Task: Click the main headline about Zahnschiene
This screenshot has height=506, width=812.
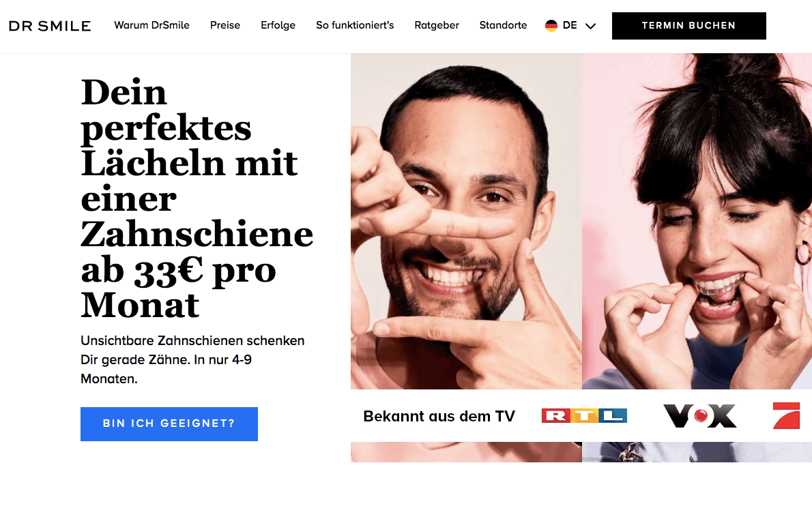Action: pos(197,198)
